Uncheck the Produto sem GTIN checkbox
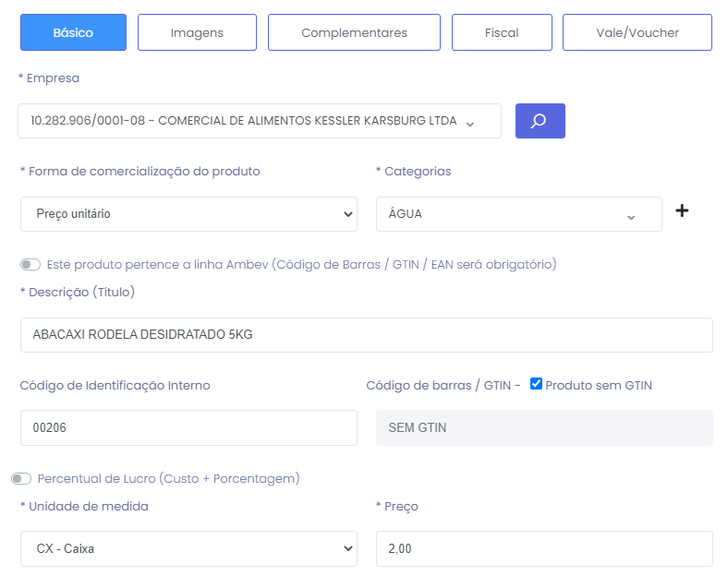 (x=536, y=384)
